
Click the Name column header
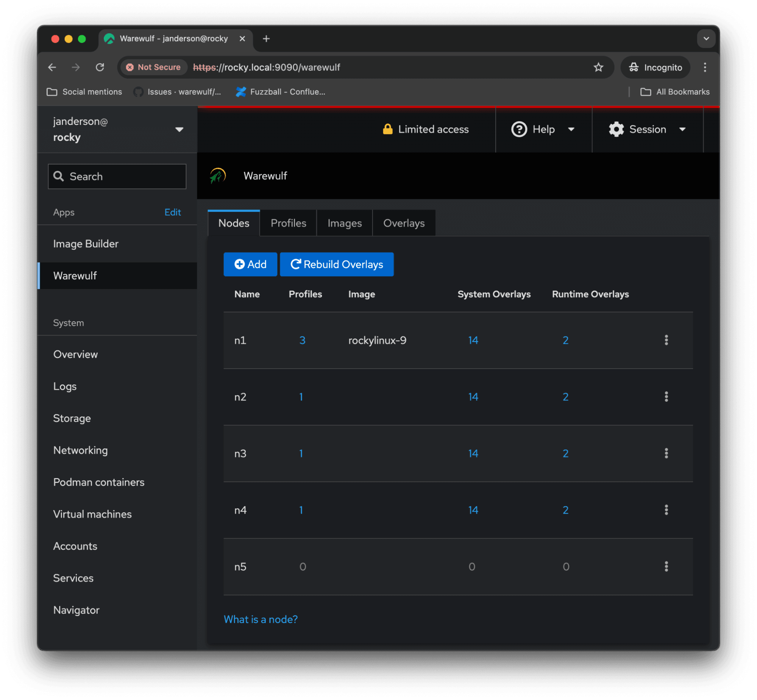coord(247,294)
